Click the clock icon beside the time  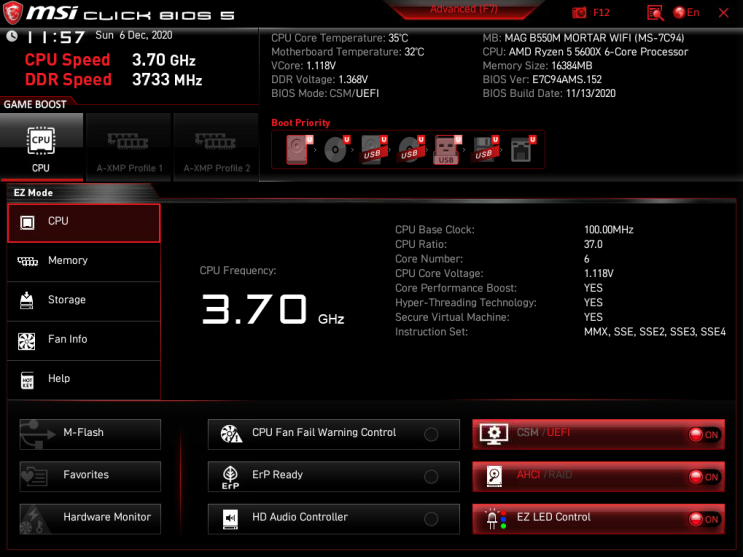coord(12,36)
